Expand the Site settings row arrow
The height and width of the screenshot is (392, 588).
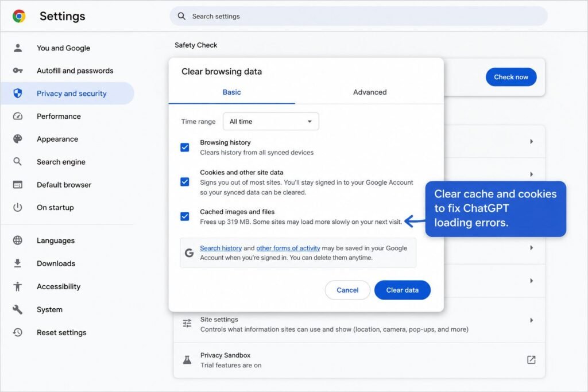[531, 320]
